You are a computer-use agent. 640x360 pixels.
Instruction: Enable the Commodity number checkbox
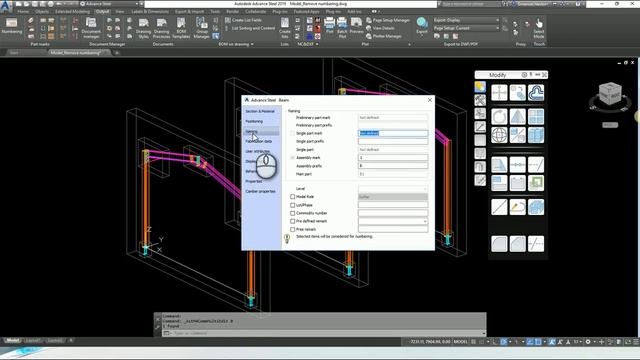click(x=292, y=213)
